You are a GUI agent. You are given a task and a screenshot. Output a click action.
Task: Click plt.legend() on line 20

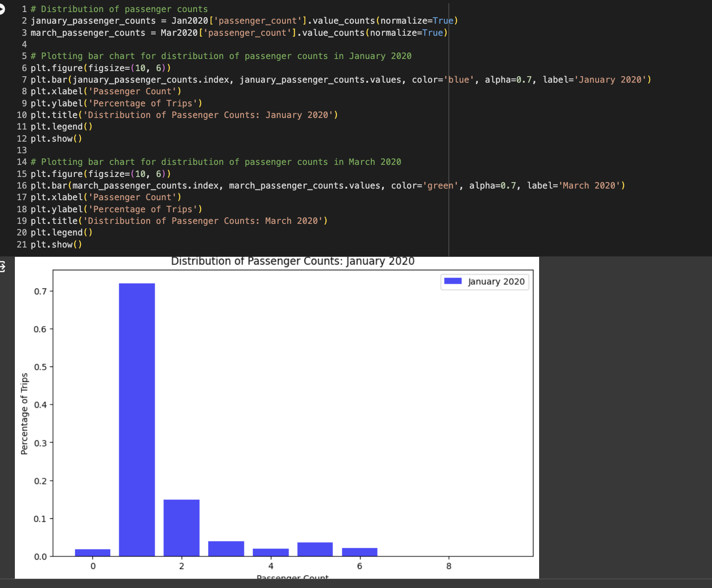pyautogui.click(x=62, y=233)
